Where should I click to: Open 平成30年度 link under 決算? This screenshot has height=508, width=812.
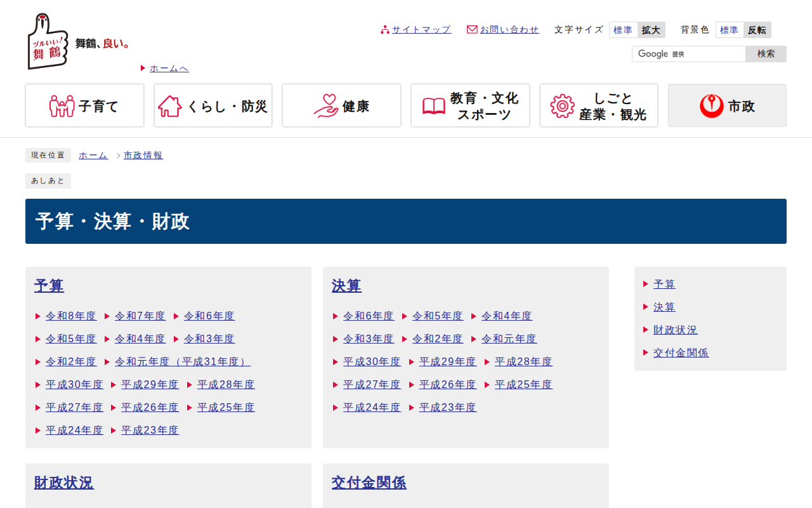372,361
